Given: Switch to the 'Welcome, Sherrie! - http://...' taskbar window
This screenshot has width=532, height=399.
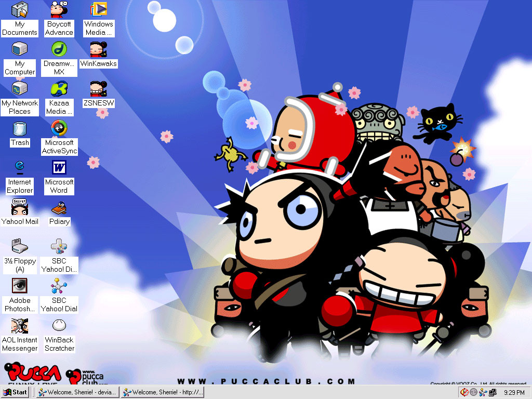Looking at the screenshot, I should coord(163,392).
